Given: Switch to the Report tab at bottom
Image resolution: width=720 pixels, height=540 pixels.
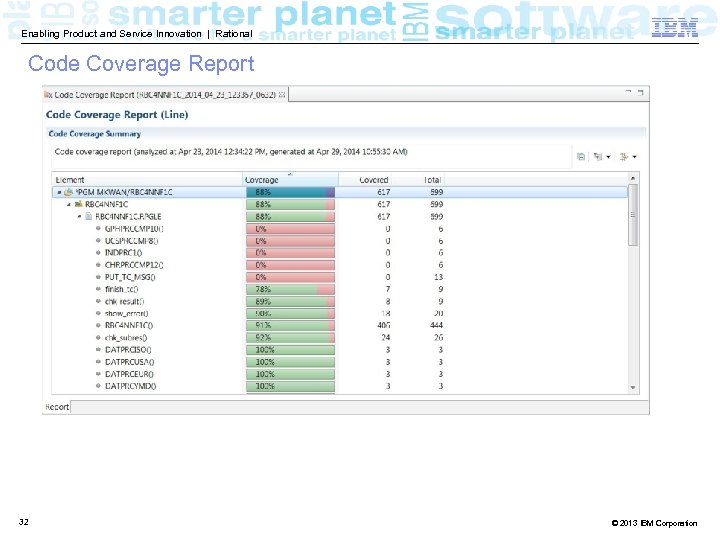Looking at the screenshot, I should point(57,407).
